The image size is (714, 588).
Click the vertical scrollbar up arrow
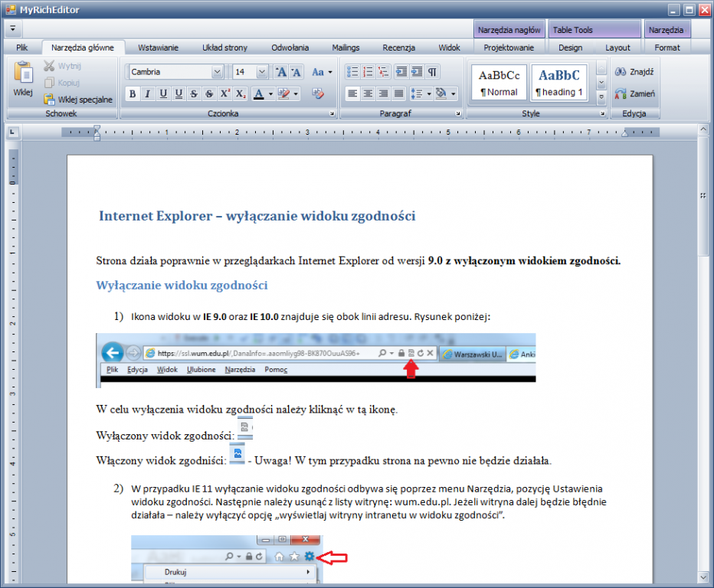click(703, 129)
